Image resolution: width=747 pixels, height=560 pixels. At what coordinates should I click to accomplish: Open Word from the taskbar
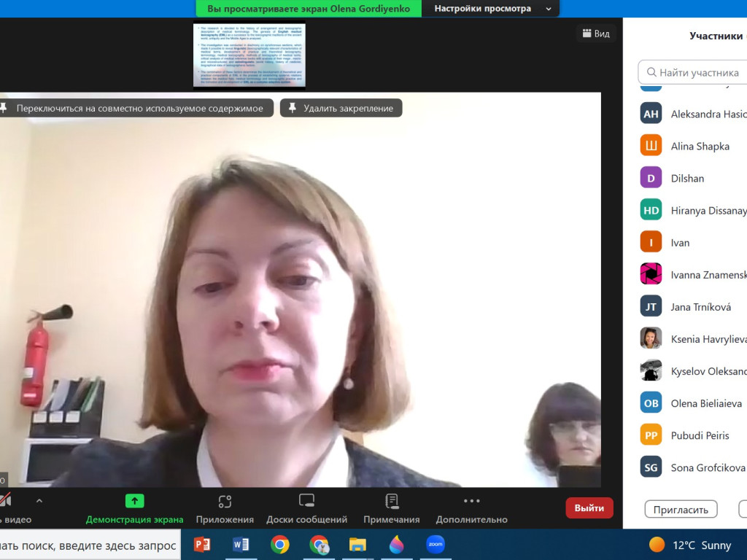[241, 544]
